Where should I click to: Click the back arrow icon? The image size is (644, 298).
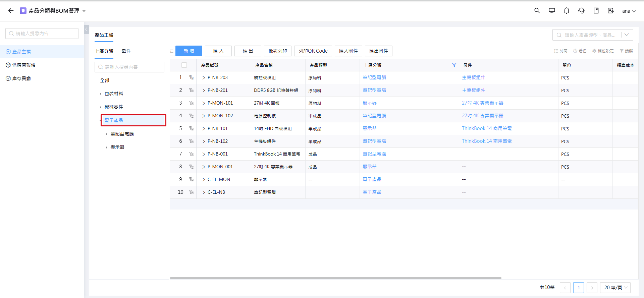[x=11, y=11]
